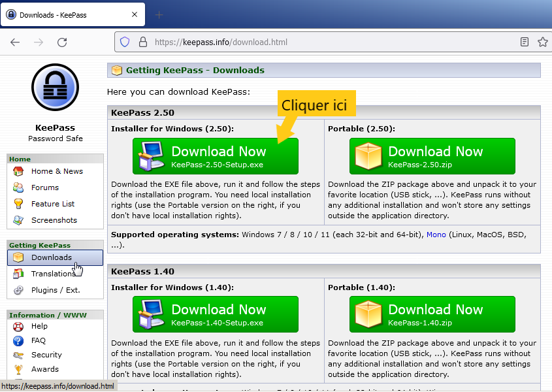Click the "Supported operating systems:" label
The width and height of the screenshot is (552, 392).
[x=175, y=235]
